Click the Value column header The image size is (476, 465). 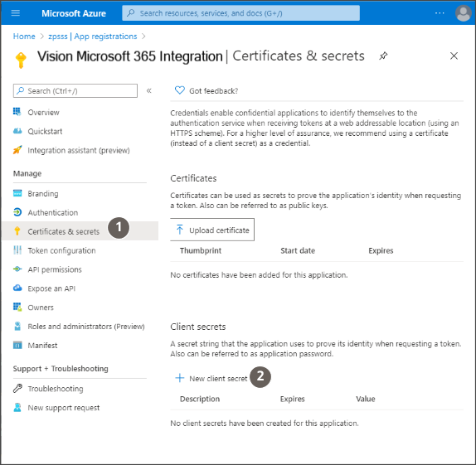366,399
